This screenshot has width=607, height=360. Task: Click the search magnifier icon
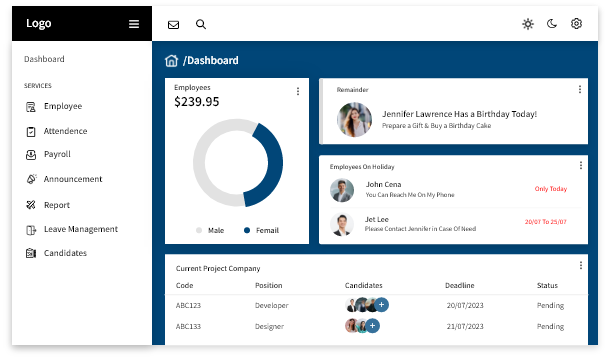point(201,24)
